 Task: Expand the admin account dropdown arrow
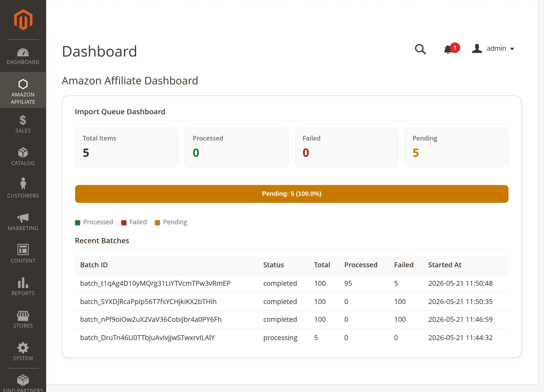512,49
